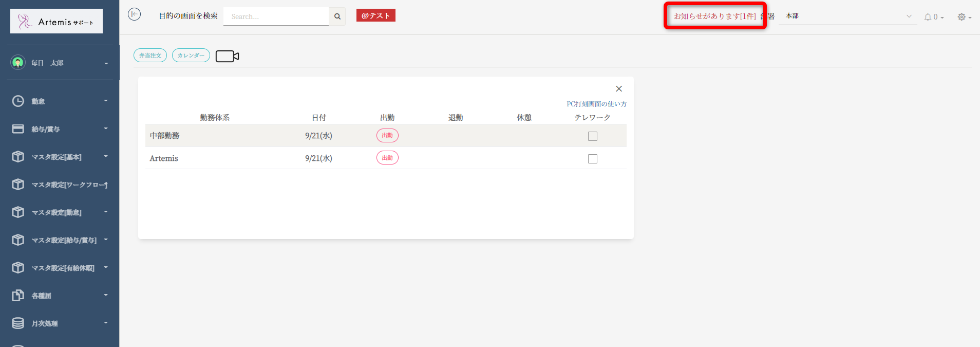Close the PC time clock panel

click(618, 89)
